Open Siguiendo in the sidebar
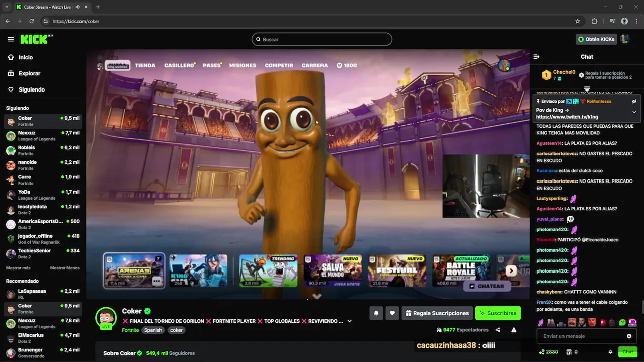The height and width of the screenshot is (362, 644). click(32, 89)
